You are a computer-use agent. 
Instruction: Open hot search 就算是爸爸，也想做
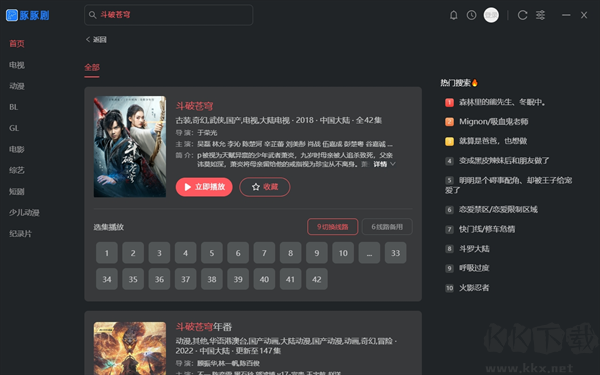click(493, 141)
